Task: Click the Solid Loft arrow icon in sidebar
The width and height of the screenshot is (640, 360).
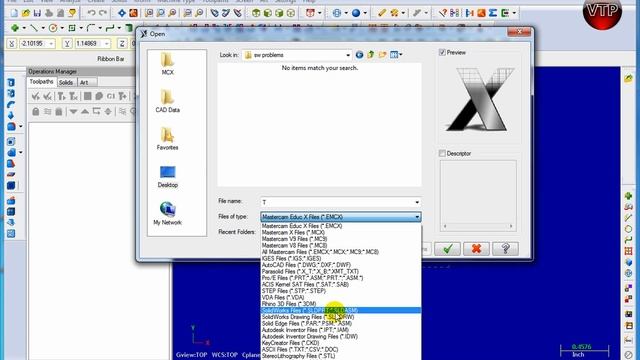Action: coord(11,116)
